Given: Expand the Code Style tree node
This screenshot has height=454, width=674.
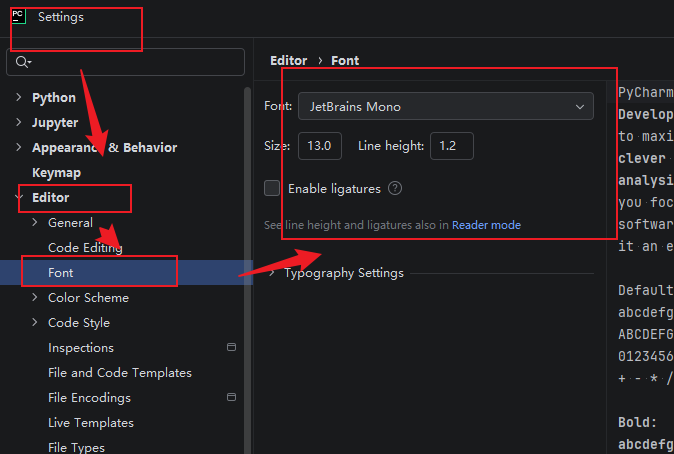Looking at the screenshot, I should pos(35,322).
